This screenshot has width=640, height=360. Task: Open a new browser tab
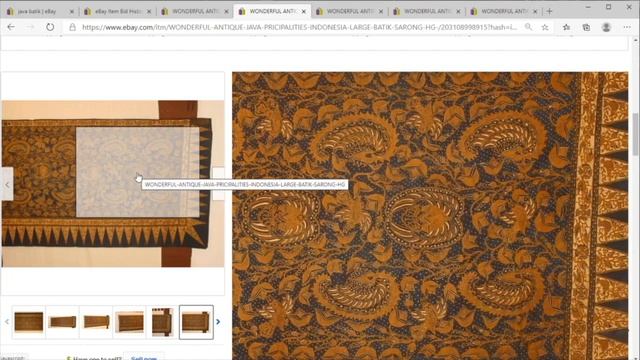tap(549, 11)
